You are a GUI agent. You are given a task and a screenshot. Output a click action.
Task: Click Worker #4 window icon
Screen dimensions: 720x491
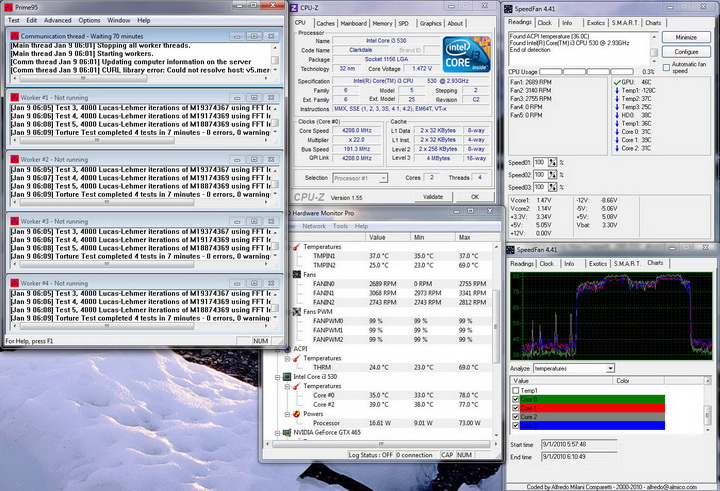15,283
